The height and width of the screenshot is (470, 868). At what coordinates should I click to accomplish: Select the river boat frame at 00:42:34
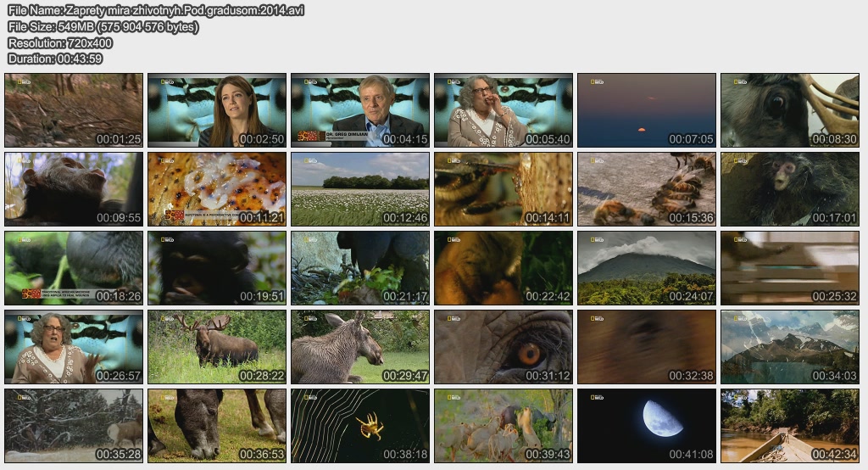pyautogui.click(x=790, y=425)
